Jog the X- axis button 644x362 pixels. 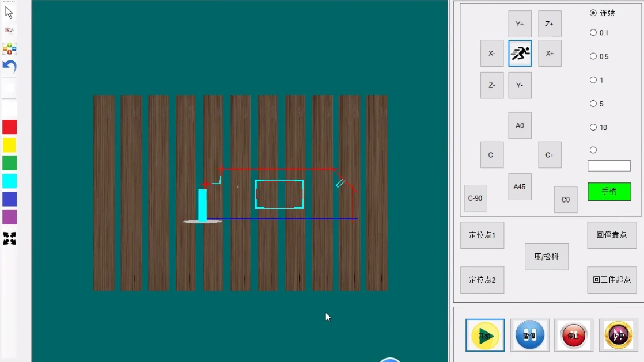pos(491,54)
